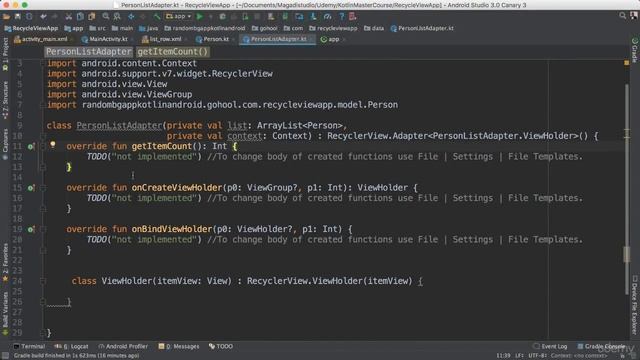The width and height of the screenshot is (640, 360).
Task: Open the Captures side panel
Action: pyautogui.click(x=5, y=144)
